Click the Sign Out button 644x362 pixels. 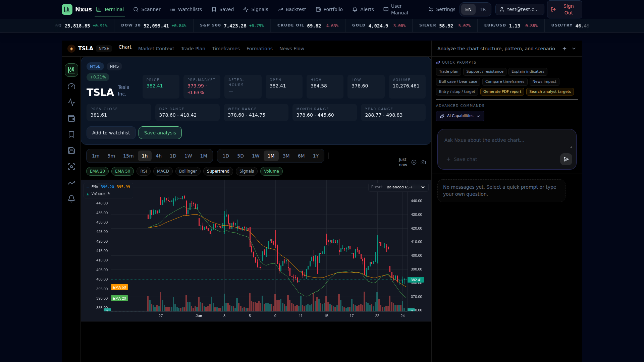pyautogui.click(x=565, y=9)
